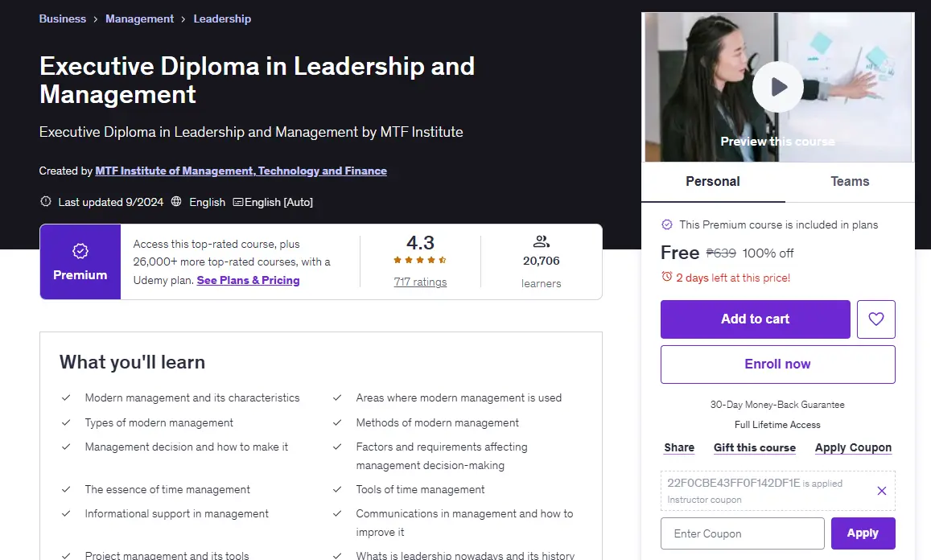Click the red alarm clock icon
This screenshot has width=931, height=560.
pos(667,277)
